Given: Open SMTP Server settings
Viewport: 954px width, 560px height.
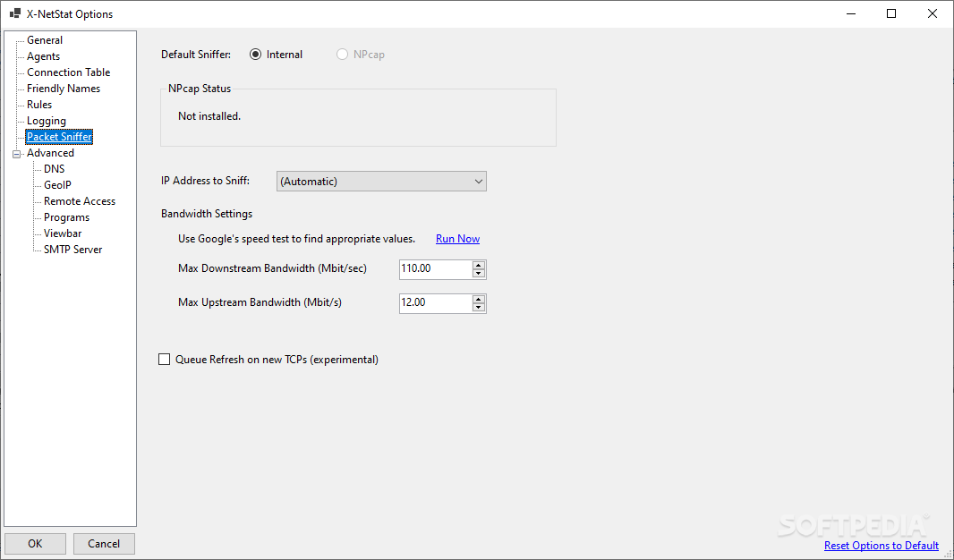Looking at the screenshot, I should [x=72, y=250].
